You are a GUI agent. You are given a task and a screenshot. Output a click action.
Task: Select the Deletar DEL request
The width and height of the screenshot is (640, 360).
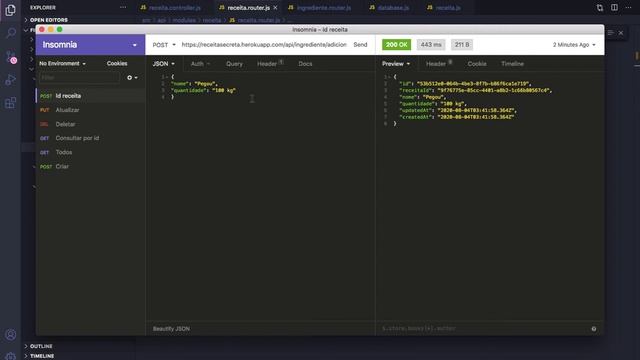(x=90, y=124)
